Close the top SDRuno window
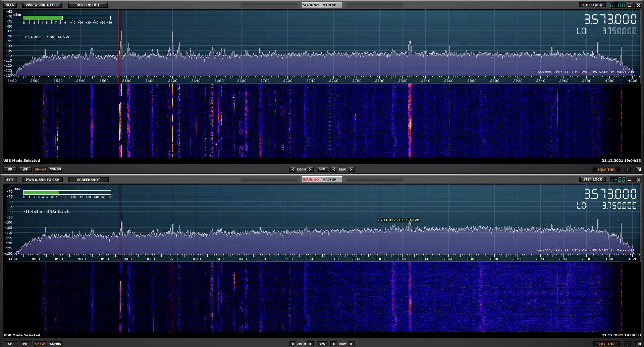 coord(638,5)
